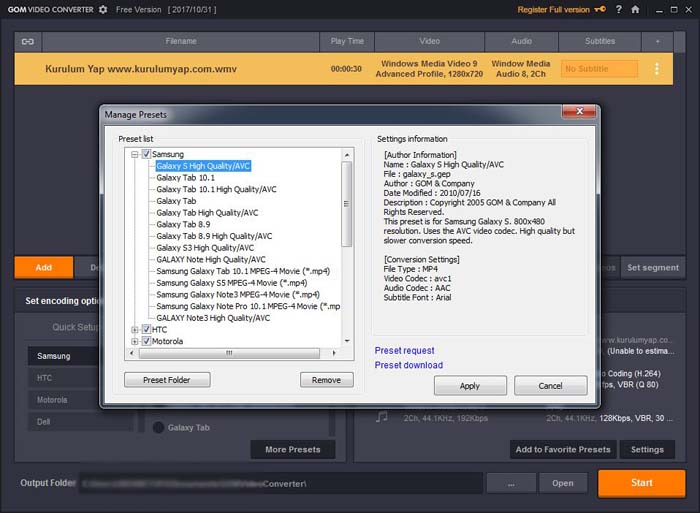Viewport: 700px width, 513px height.
Task: Select Motorola in Quick Setup list
Action: pos(63,400)
